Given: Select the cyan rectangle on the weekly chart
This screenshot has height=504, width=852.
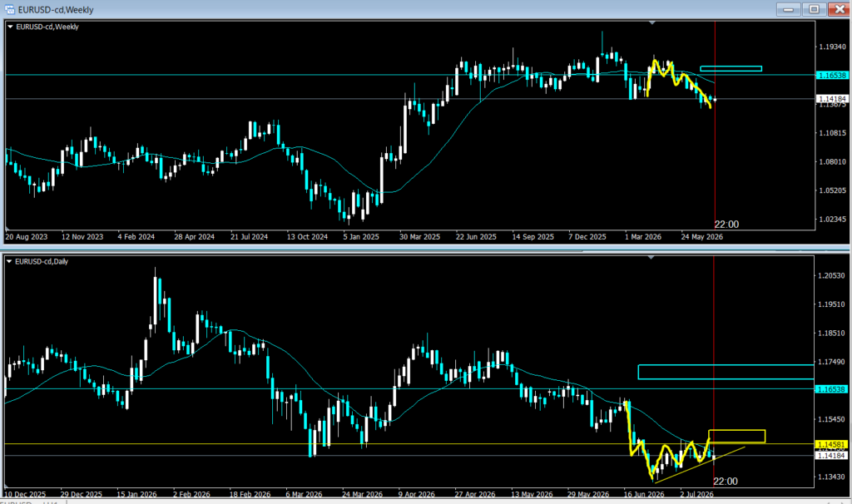Looking at the screenshot, I should (731, 68).
